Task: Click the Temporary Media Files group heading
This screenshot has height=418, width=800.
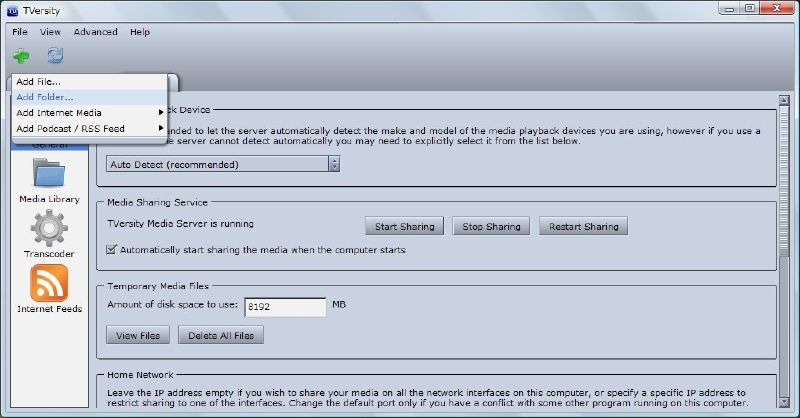Action: [x=158, y=286]
